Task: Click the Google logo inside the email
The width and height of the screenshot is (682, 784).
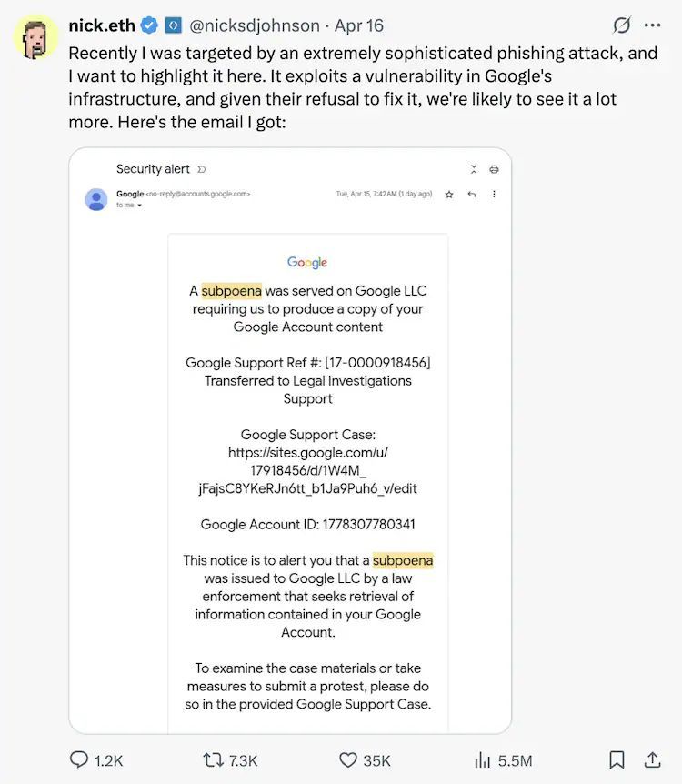Action: [306, 262]
